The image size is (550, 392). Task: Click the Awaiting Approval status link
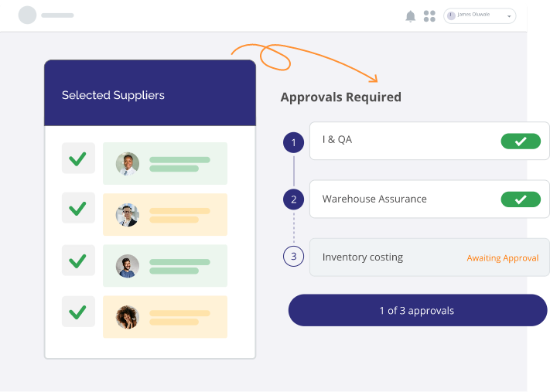coord(503,258)
